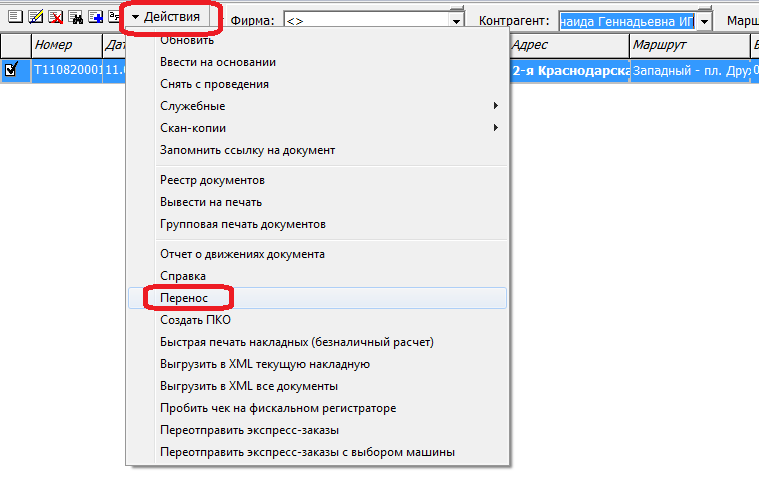The image size is (759, 479).
Task: Click inside the Контрагент input field
Action: (626, 22)
